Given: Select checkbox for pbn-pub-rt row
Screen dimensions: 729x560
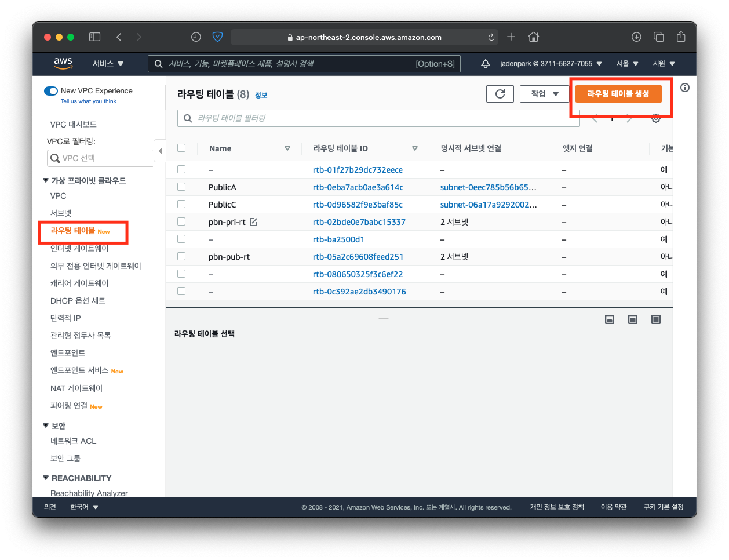Looking at the screenshot, I should (181, 256).
